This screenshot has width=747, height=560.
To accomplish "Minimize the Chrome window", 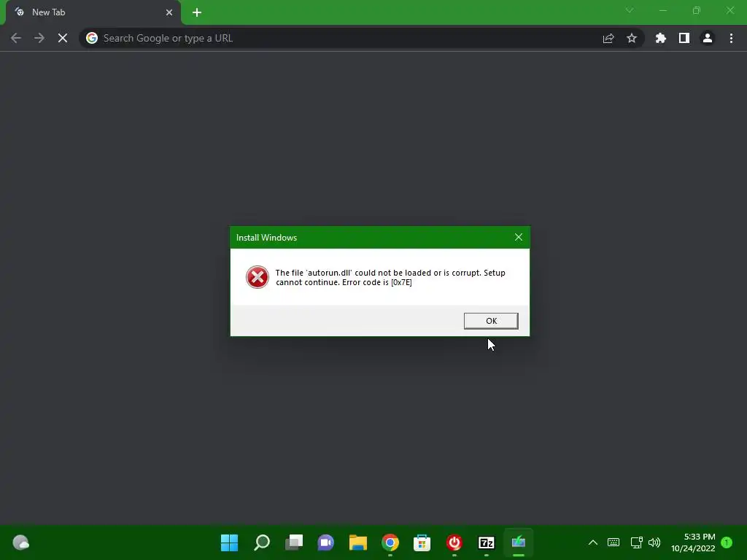I will 662,10.
